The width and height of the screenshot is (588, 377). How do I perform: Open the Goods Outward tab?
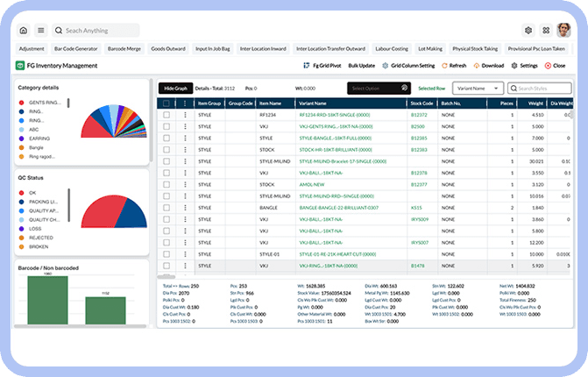[x=168, y=49]
